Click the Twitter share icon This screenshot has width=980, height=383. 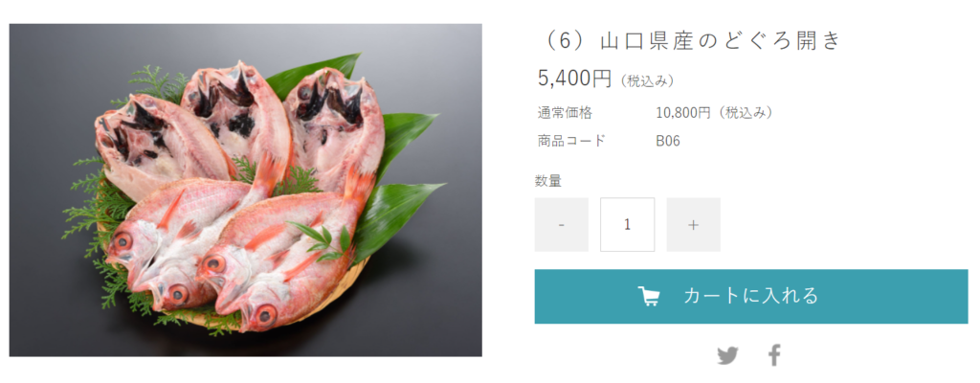[x=727, y=356]
